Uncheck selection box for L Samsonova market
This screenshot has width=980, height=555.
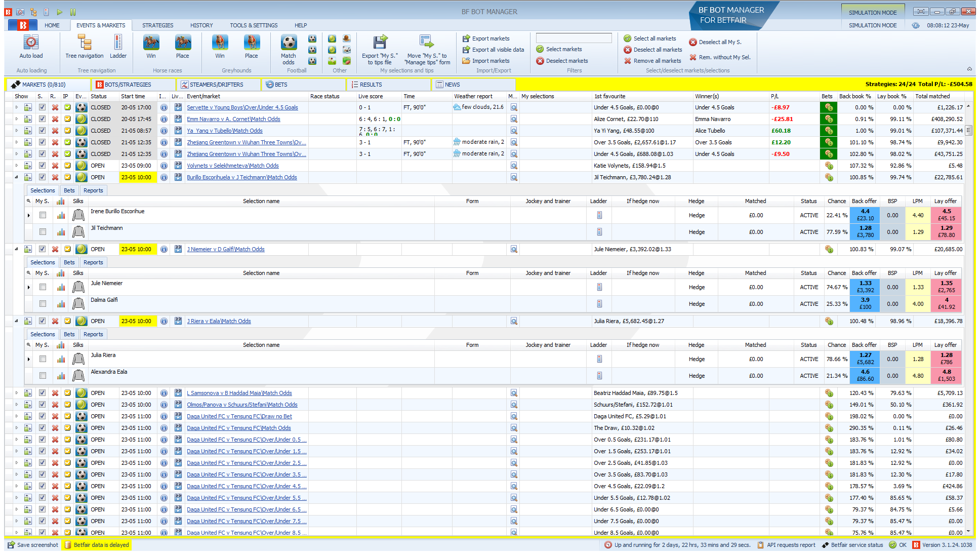click(x=42, y=393)
